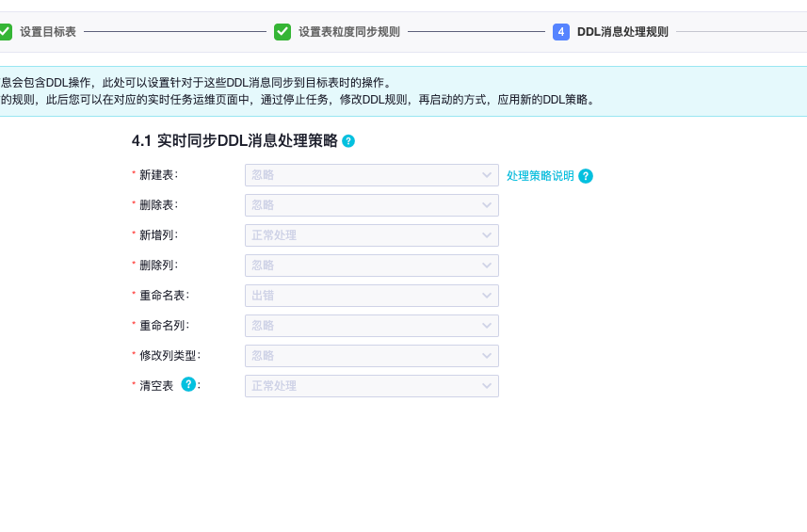Click the 新增列 field label
This screenshot has height=532, width=807.
[x=158, y=235]
